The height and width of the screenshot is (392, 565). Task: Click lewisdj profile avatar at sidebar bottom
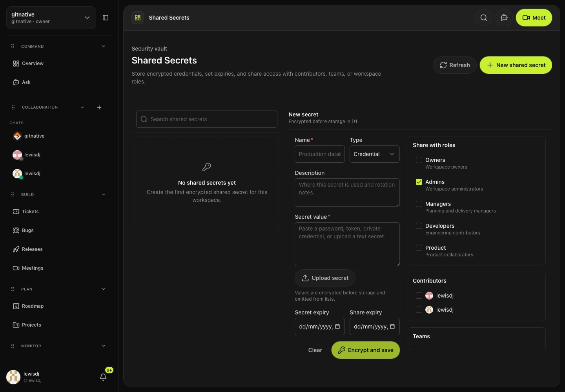(x=13, y=377)
